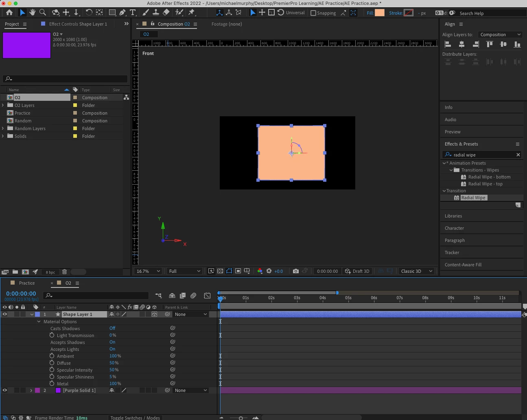Screen dimensions: 527x420
Task: Select the Rotation tool
Action: click(x=89, y=13)
